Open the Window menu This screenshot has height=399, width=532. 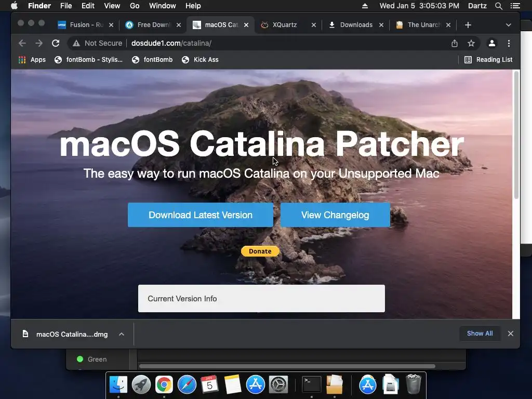pos(163,6)
